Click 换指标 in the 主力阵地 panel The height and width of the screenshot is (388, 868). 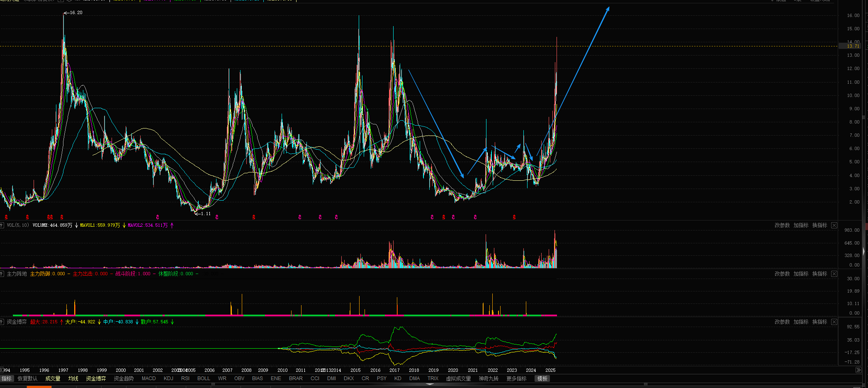point(819,274)
